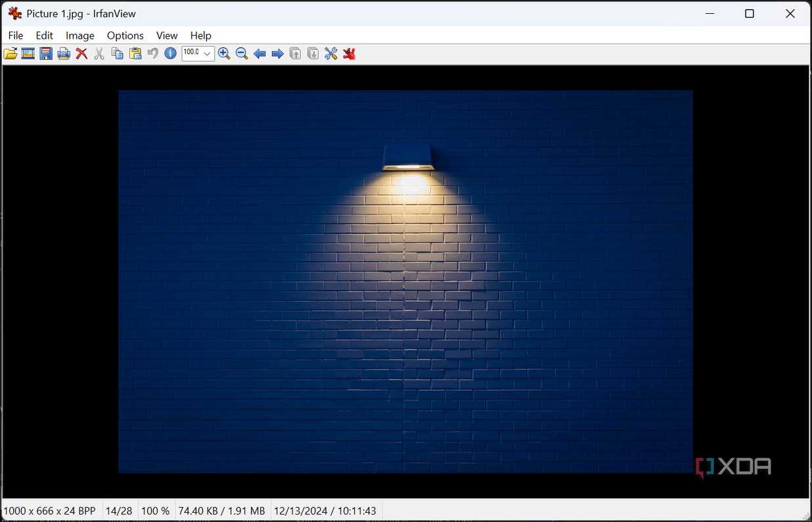Click the "12/13/2024 / 10:11:43" date entry
This screenshot has width=812, height=522.
coord(325,511)
